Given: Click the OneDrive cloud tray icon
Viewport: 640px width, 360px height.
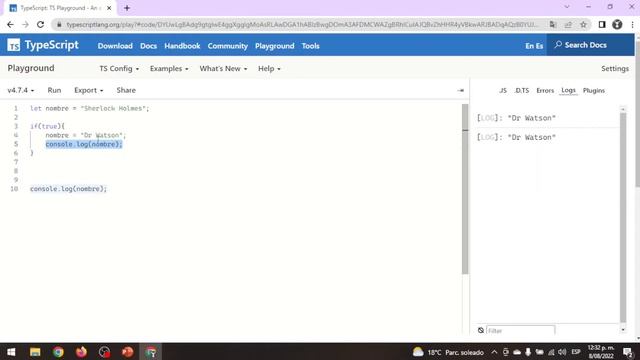Looking at the screenshot, I should click(x=517, y=352).
